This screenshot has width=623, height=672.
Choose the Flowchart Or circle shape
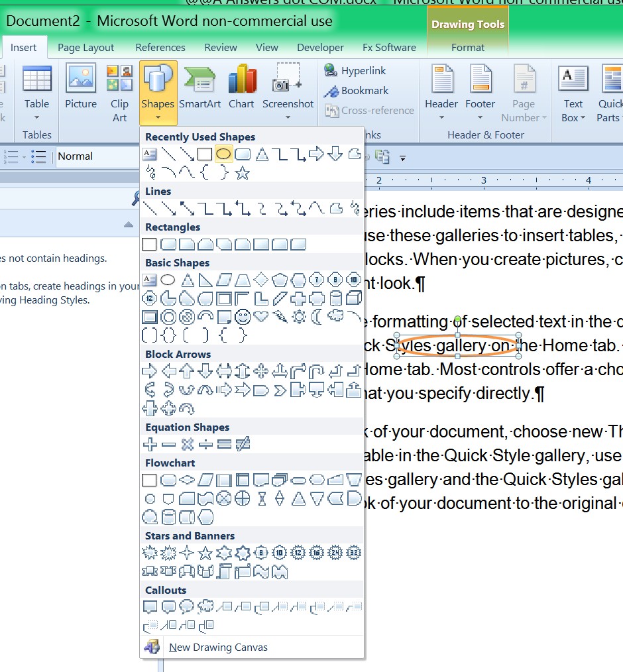(x=243, y=498)
